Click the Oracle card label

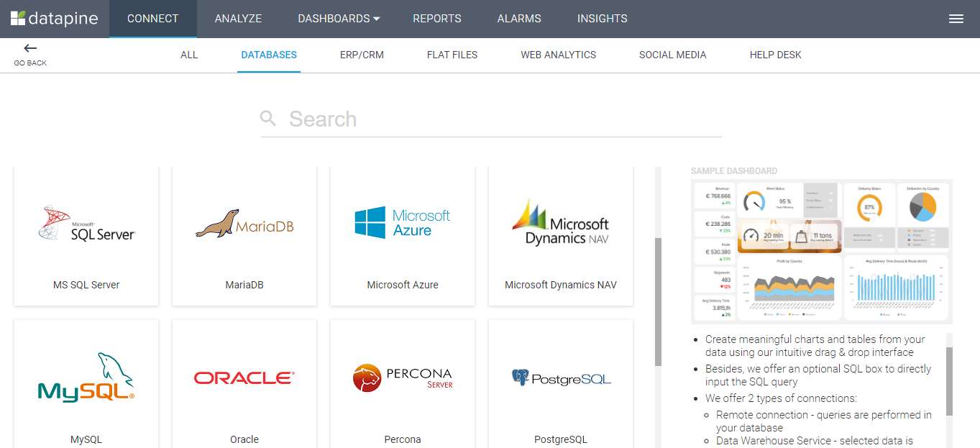tap(244, 439)
